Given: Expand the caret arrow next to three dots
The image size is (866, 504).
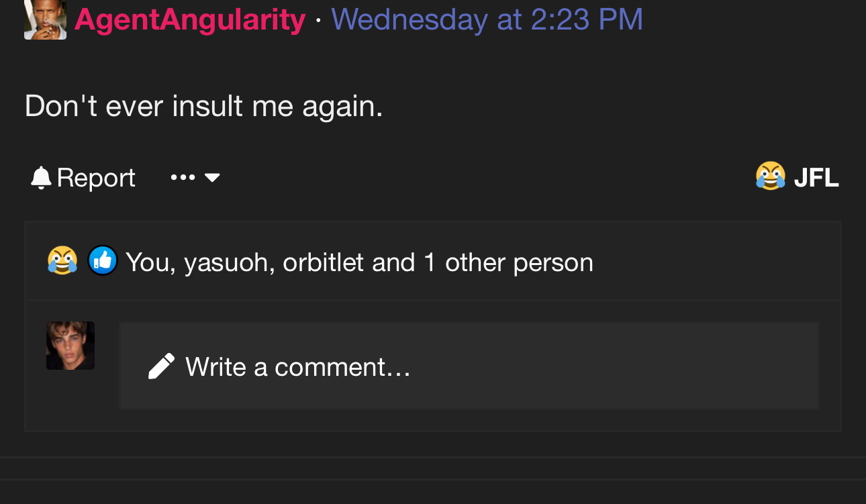Looking at the screenshot, I should pos(212,178).
